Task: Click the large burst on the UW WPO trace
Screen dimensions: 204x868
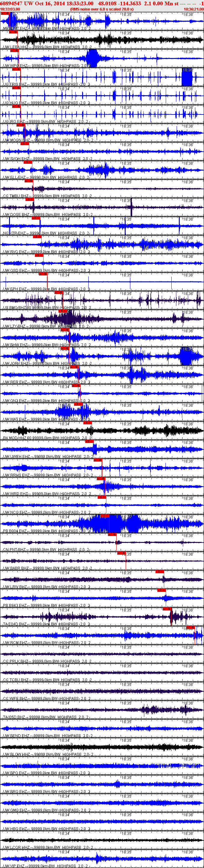Action: pyautogui.click(x=92, y=58)
